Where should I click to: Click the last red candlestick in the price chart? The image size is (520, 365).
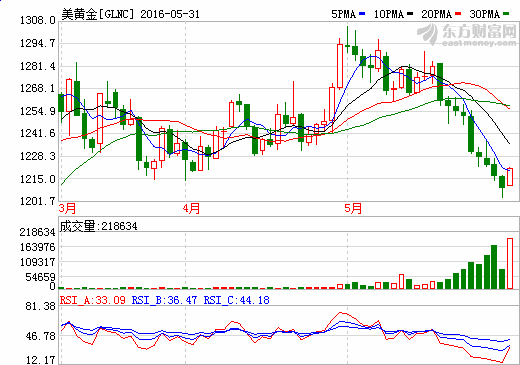(x=510, y=177)
